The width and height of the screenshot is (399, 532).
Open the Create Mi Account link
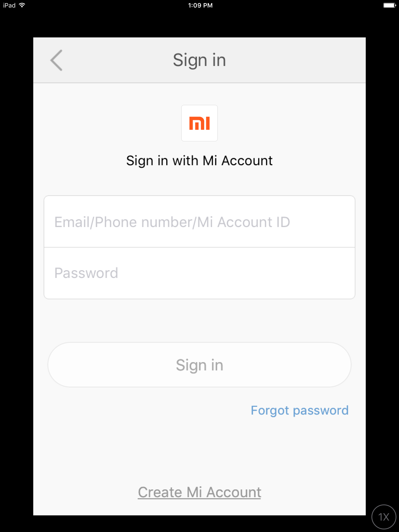199,492
